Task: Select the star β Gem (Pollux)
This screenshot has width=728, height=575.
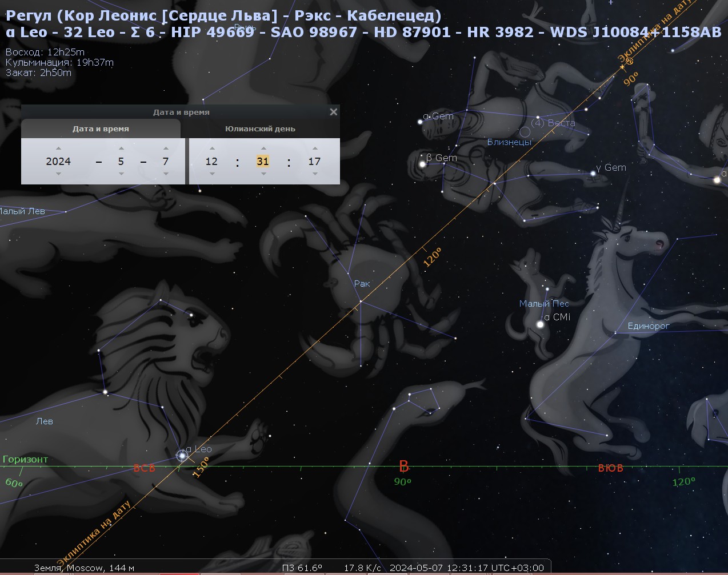Action: (423, 164)
